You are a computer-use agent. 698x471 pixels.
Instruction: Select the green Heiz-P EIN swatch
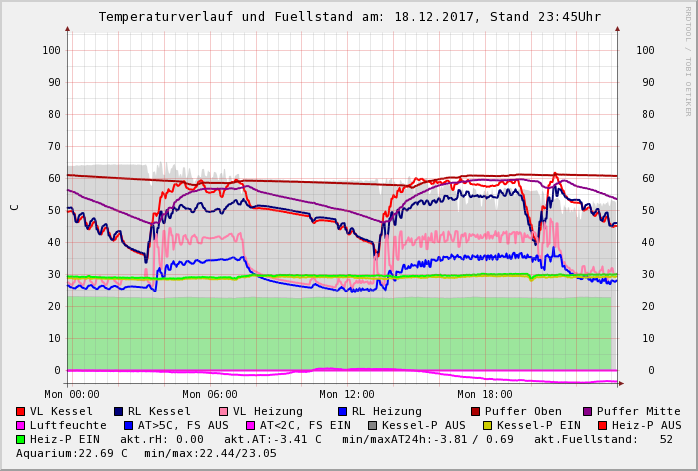21,439
